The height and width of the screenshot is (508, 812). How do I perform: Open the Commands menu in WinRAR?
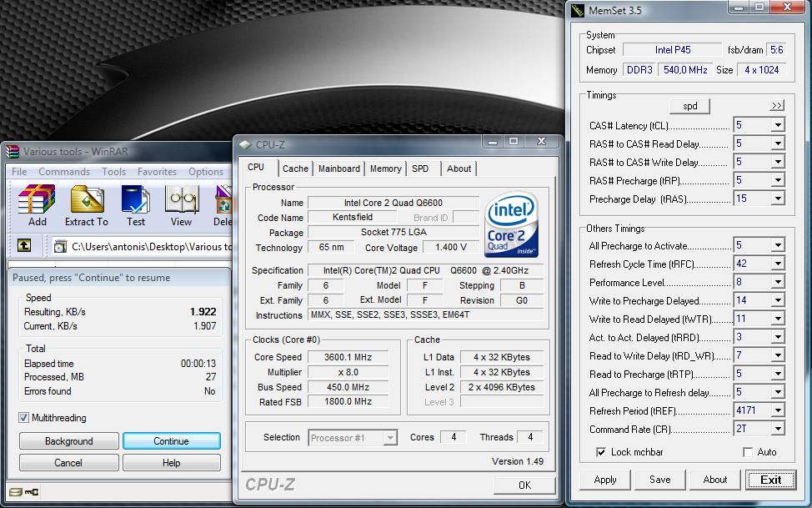(64, 172)
